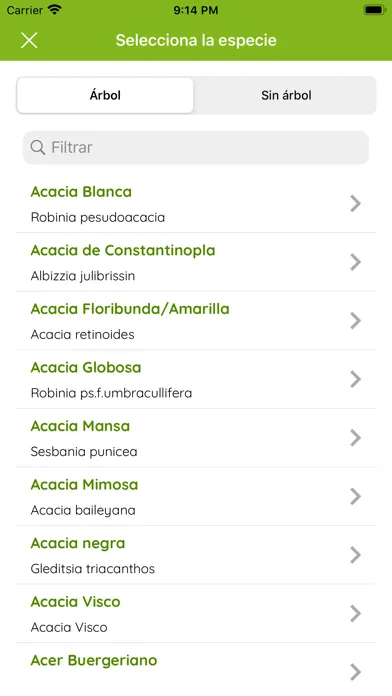392x696 pixels.
Task: Expand Acacia negra via its arrow
Action: (355, 555)
